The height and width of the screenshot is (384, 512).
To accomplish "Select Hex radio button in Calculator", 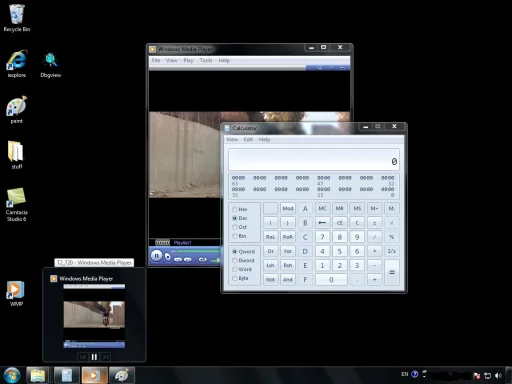I will pos(235,209).
